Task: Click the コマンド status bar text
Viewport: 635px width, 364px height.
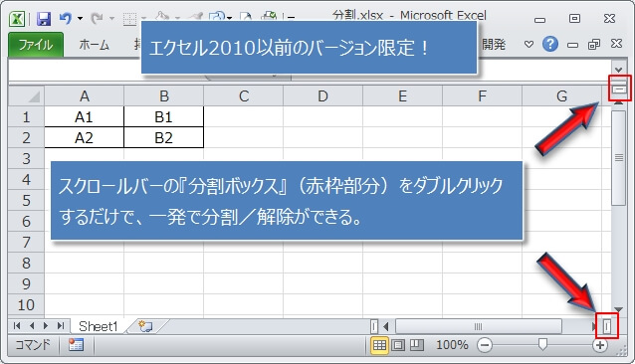Action: [33, 344]
